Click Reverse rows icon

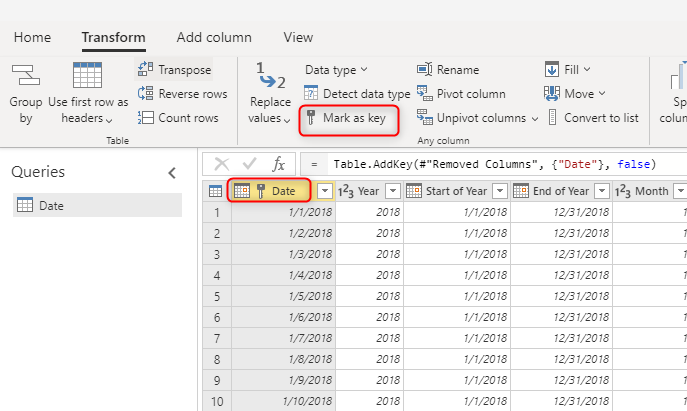click(145, 94)
